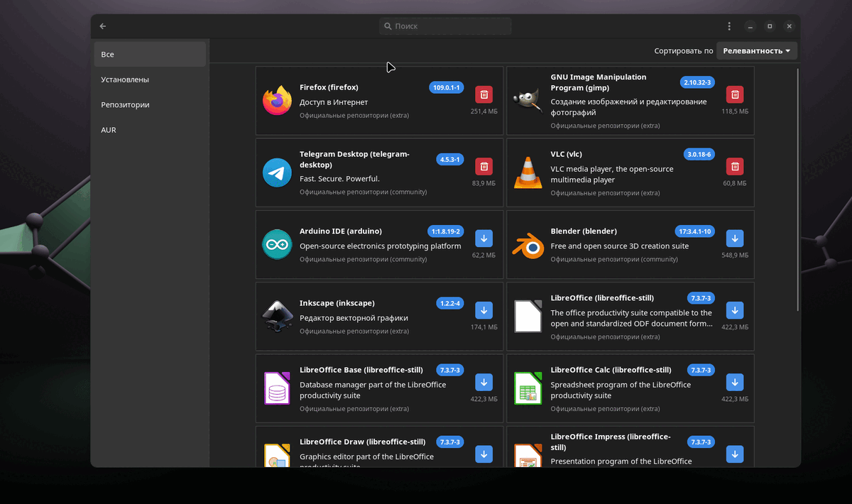Click the Firefox app icon
The height and width of the screenshot is (504, 852).
(277, 100)
